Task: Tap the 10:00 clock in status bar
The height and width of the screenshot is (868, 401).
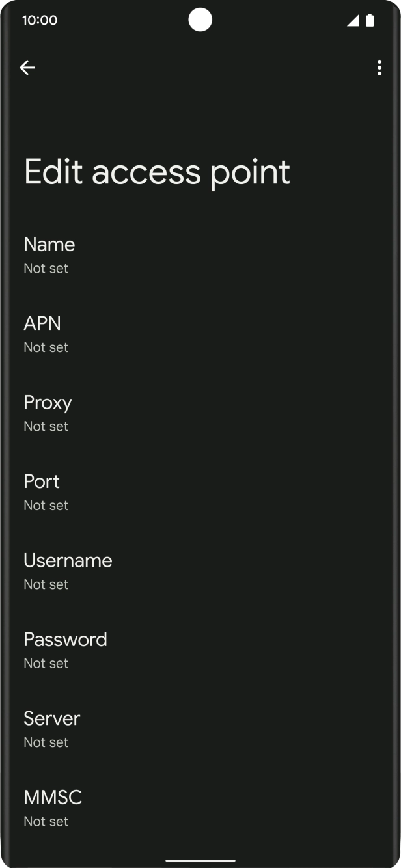Action: tap(40, 20)
